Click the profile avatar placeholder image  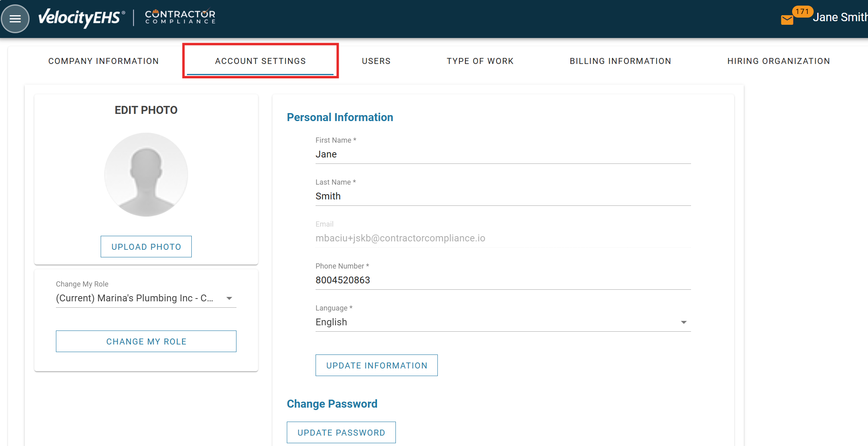tap(146, 175)
